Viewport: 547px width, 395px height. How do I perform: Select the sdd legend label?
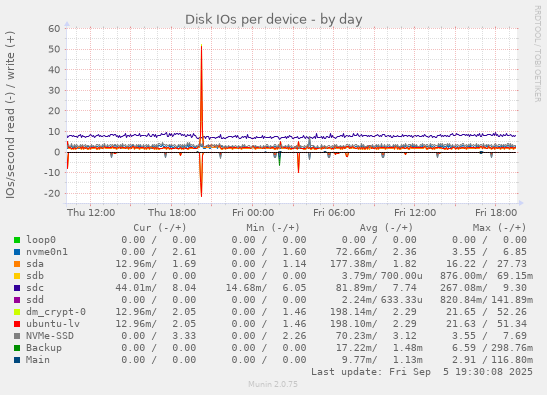(35, 300)
